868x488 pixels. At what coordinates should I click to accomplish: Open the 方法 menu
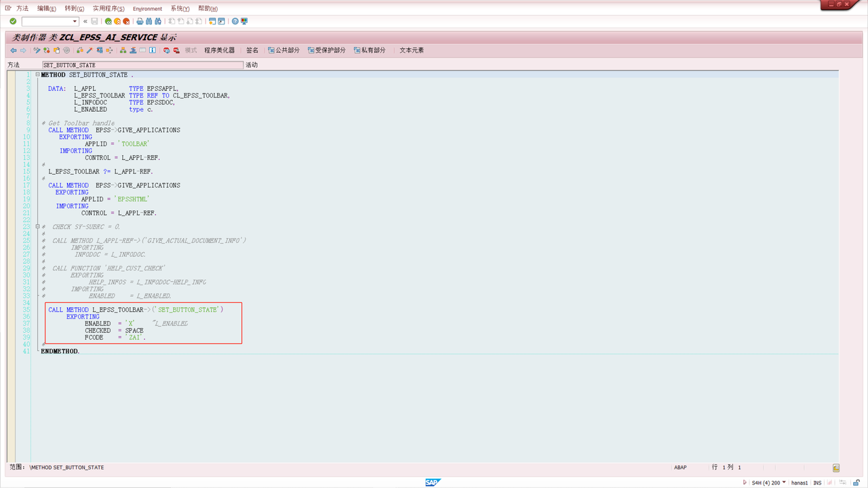point(22,8)
